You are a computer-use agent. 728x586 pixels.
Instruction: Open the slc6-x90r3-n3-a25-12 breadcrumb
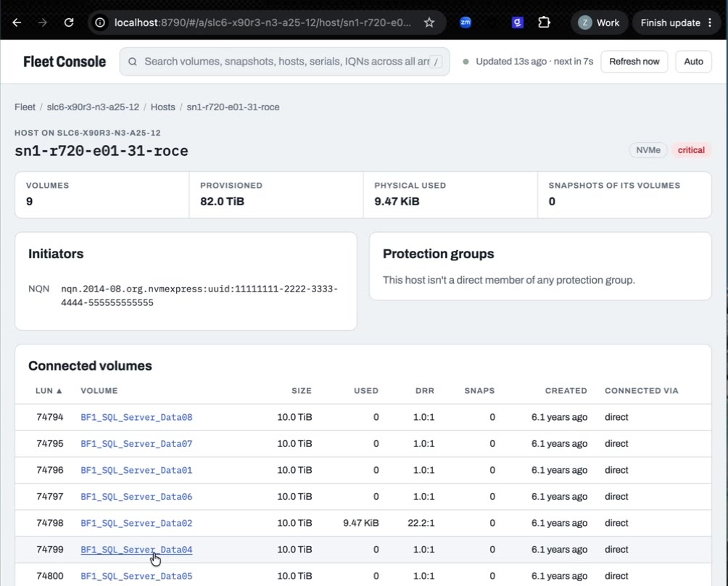(93, 107)
